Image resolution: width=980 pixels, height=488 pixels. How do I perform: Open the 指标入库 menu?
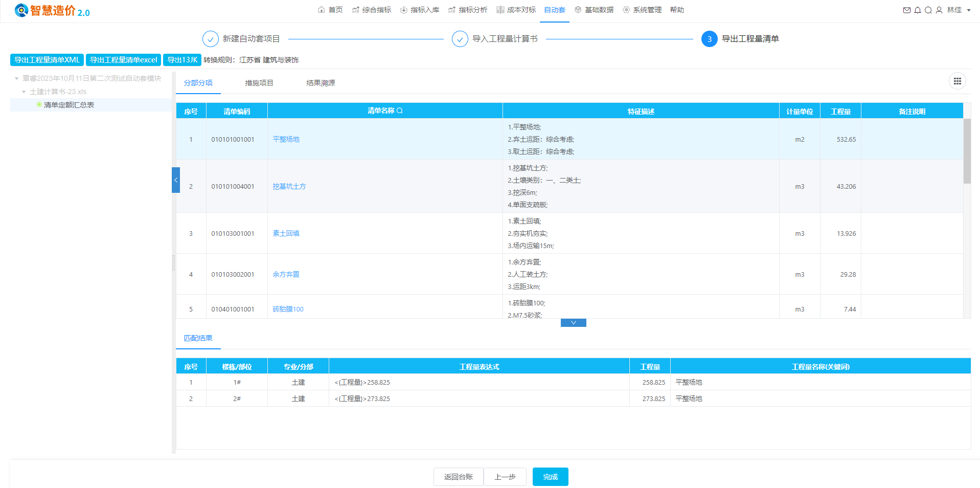[x=425, y=10]
